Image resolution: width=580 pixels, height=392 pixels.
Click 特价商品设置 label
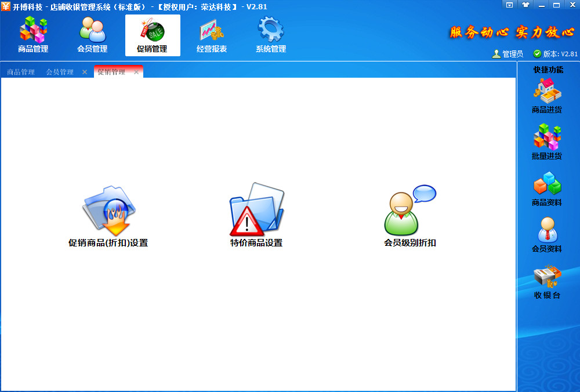coord(256,243)
